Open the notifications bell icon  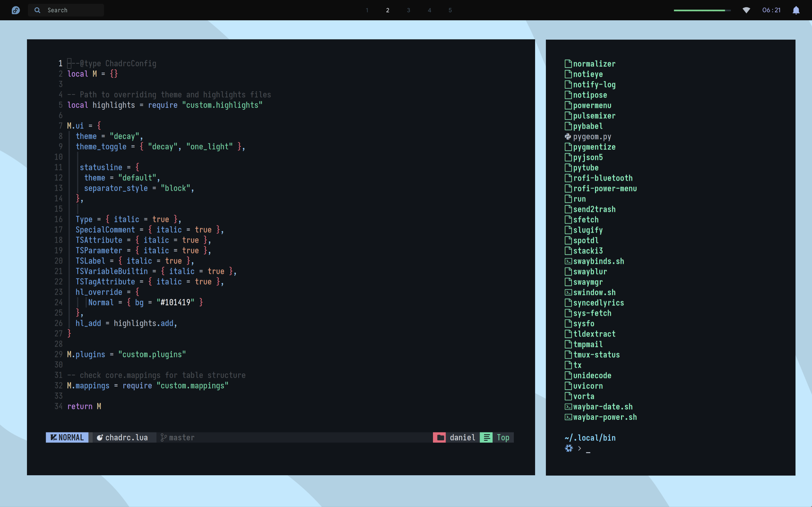[x=796, y=10]
